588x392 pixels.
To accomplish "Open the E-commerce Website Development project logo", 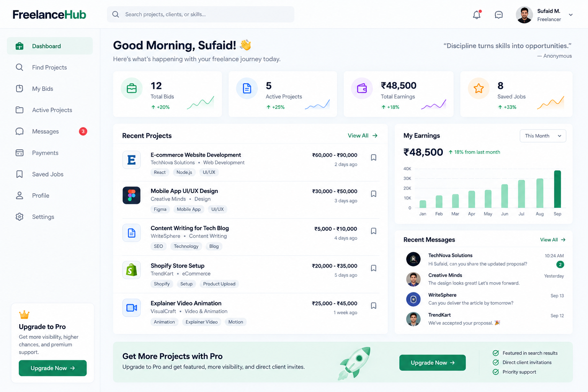I will (131, 160).
